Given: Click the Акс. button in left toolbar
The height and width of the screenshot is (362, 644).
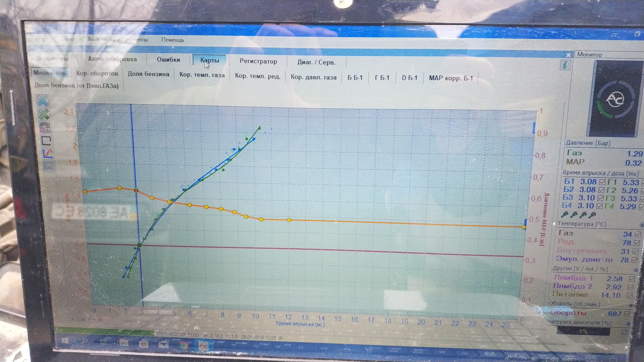Looking at the screenshot, I should tap(48, 167).
